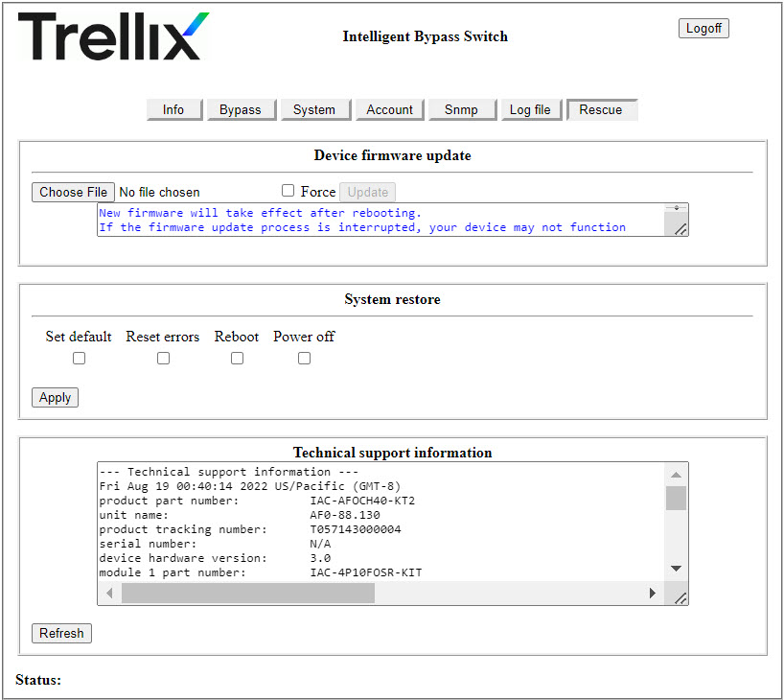
Task: Click the tracking number T057143000004
Action: click(356, 529)
